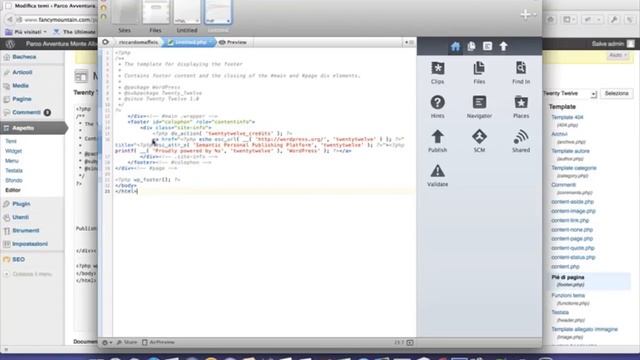
Task: Open the Editor submenu link
Action: pos(13,190)
